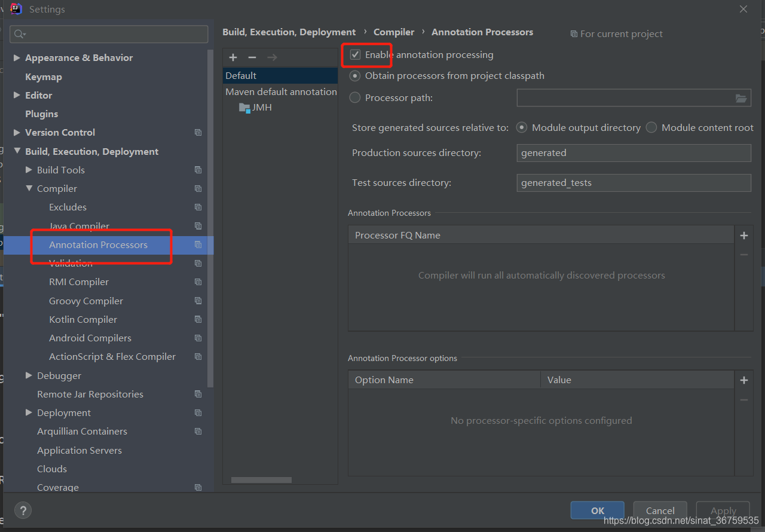Dismiss the dialog with Cancel
The height and width of the screenshot is (532, 765).
pos(660,510)
